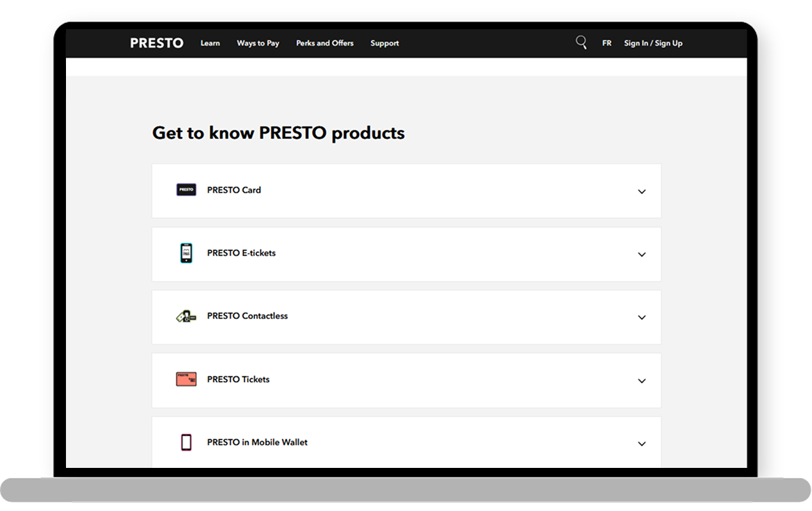Viewport: 812px width, 511px height.
Task: Click Sign In / Sign Up
Action: pos(653,43)
